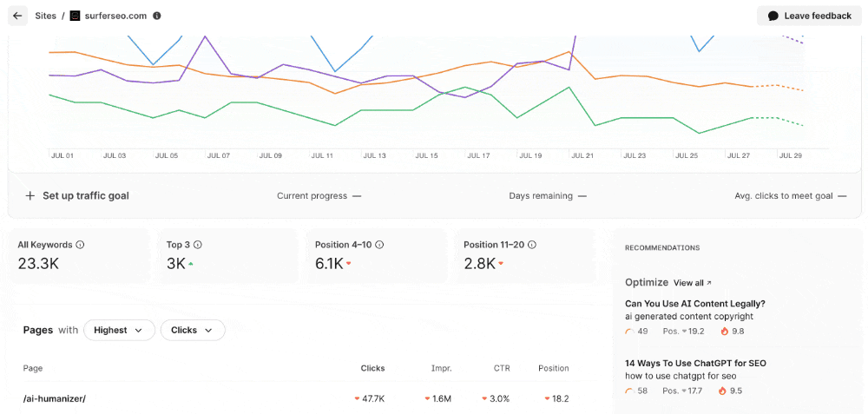This screenshot has height=414, width=868.
Task: Go back using the arrow button
Action: pos(17,16)
